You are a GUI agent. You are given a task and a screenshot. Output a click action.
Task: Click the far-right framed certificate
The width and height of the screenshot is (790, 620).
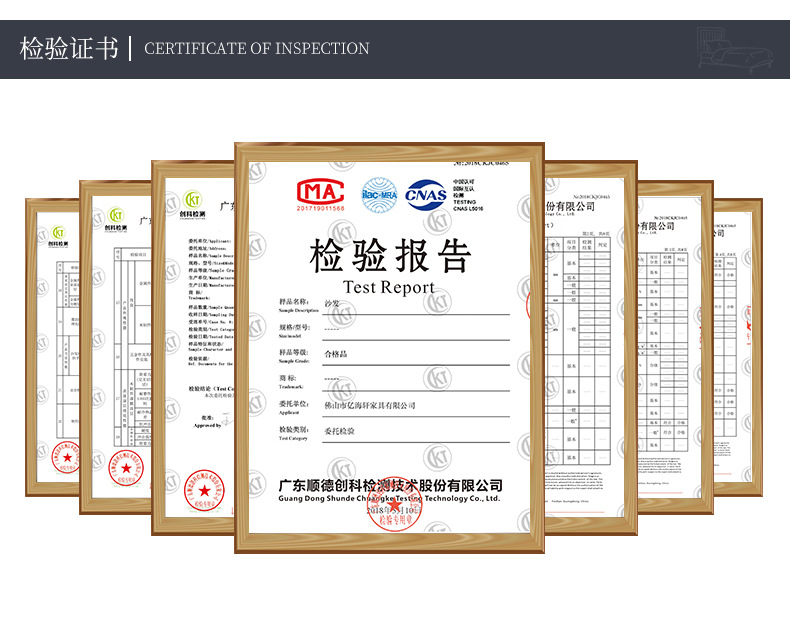(738, 347)
